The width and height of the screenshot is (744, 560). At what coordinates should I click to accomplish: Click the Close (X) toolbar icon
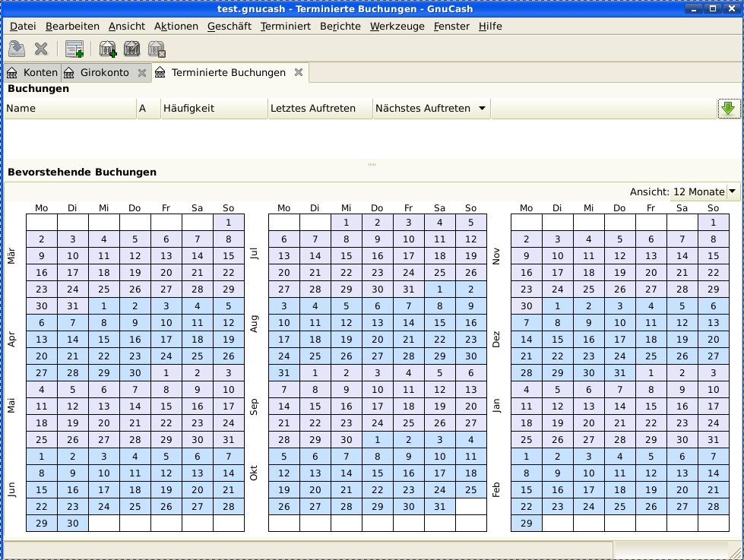click(42, 49)
